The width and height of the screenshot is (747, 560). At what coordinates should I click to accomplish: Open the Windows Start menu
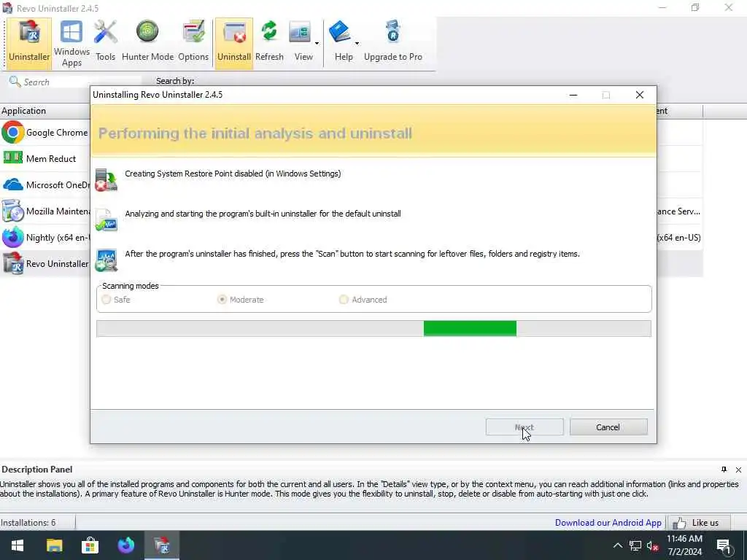pyautogui.click(x=18, y=545)
